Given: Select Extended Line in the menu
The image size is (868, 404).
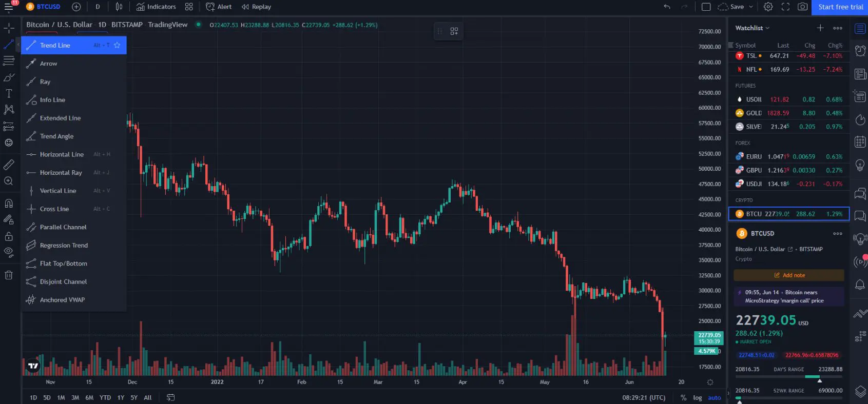Looking at the screenshot, I should 73,118.
